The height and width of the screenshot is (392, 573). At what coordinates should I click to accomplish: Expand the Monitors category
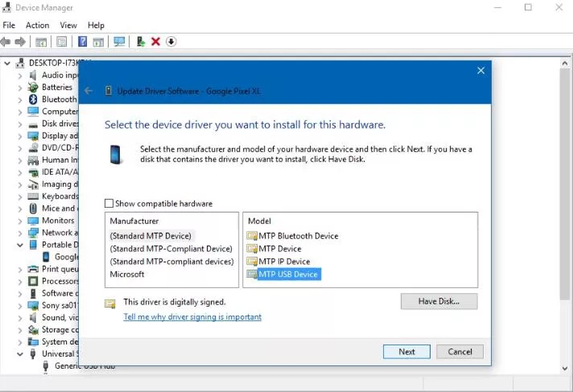coord(20,221)
